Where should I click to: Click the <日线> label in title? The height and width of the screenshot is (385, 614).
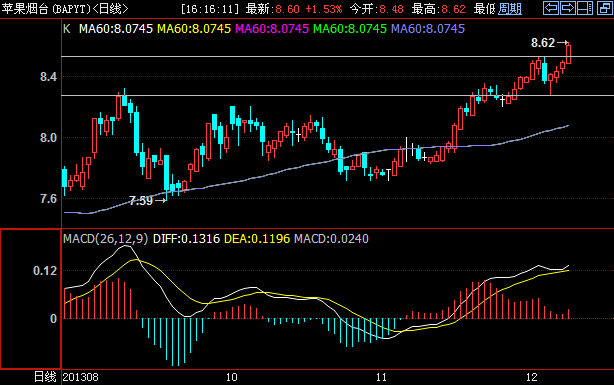pos(110,9)
